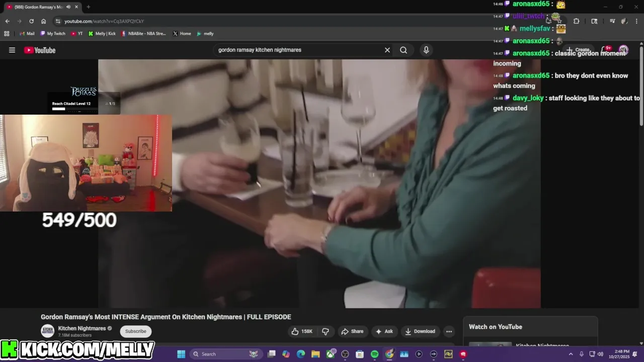Viewport: 644px width, 362px height.
Task: Clear the YouTube search box text
Action: pyautogui.click(x=387, y=50)
